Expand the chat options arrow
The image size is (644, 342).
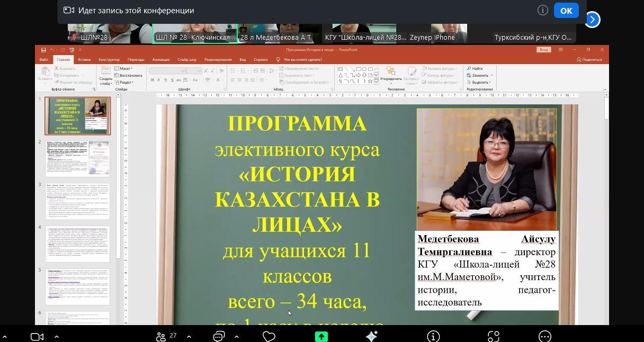pyautogui.click(x=237, y=337)
